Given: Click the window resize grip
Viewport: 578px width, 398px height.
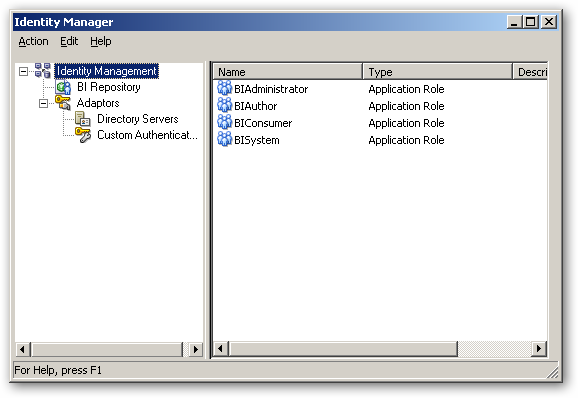Looking at the screenshot, I should click(552, 373).
